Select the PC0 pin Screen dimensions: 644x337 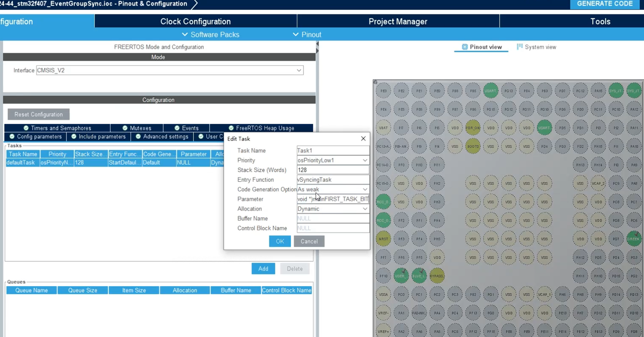click(x=401, y=295)
